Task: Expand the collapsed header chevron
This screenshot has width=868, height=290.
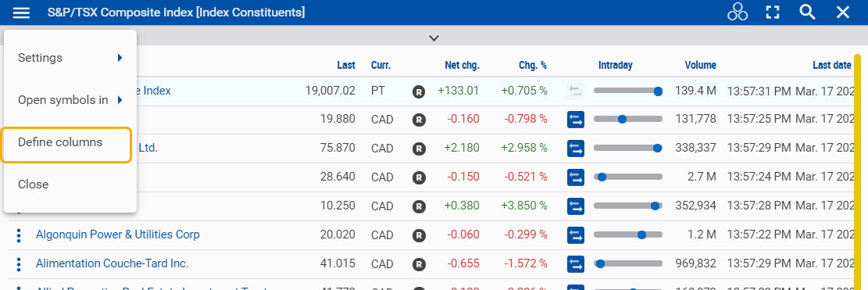Action: click(x=434, y=38)
